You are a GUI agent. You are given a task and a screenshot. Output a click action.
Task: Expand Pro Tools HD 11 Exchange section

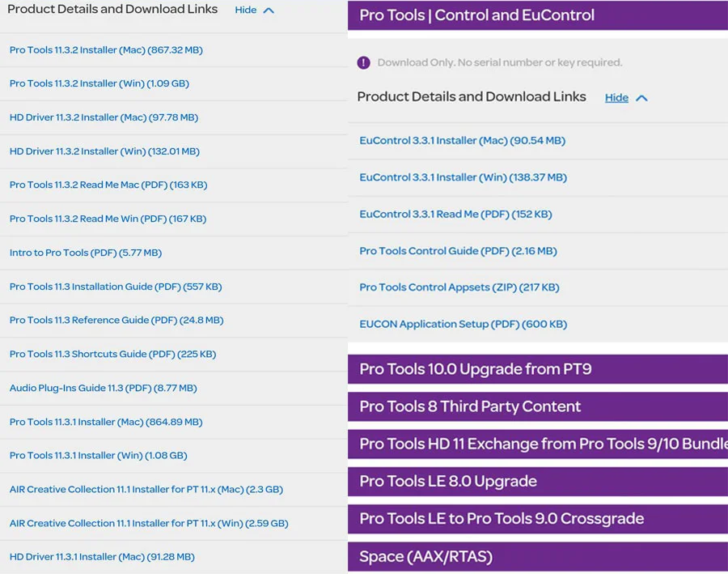click(538, 444)
